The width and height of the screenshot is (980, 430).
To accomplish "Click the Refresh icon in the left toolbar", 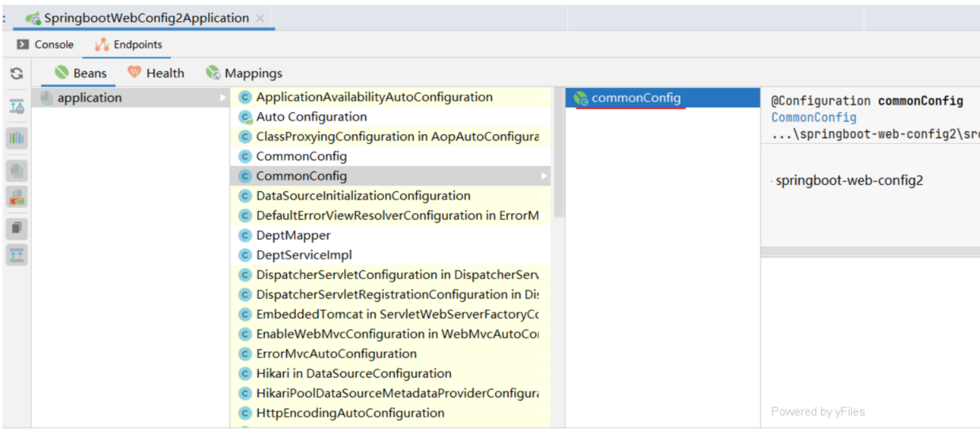I will (16, 74).
